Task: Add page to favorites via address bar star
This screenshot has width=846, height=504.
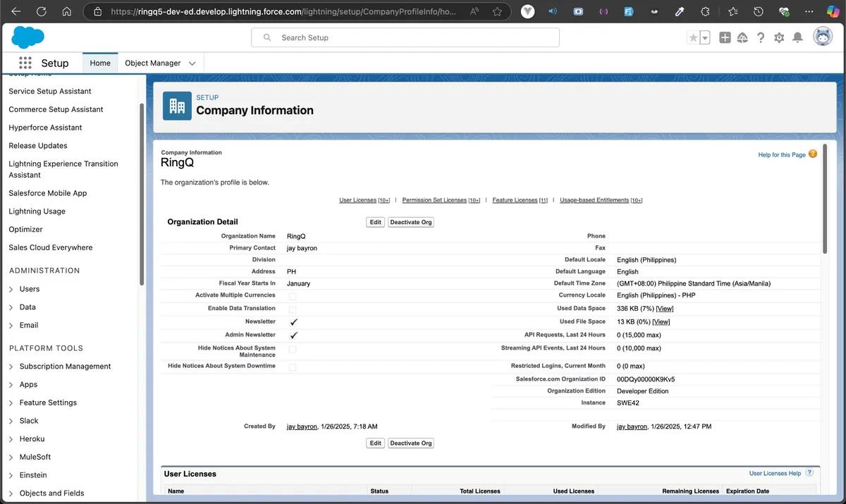Action: pos(497,12)
